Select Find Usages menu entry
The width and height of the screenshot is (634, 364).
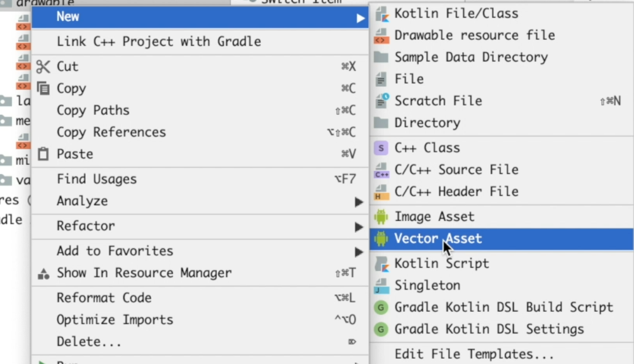[96, 179]
